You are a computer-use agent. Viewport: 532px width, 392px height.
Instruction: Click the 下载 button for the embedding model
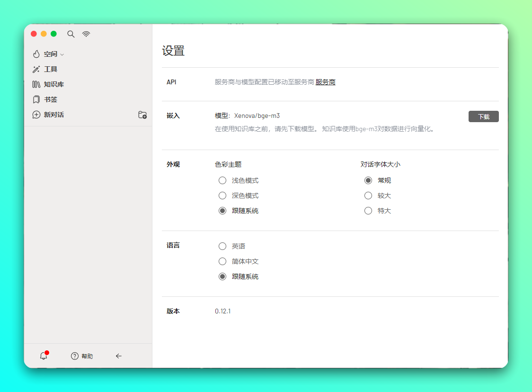pyautogui.click(x=483, y=116)
